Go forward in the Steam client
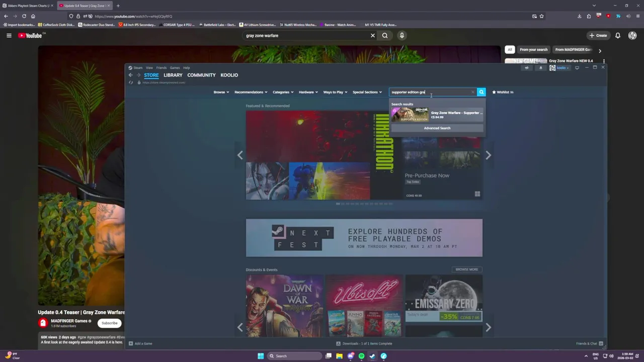644x362 pixels. 138,75
